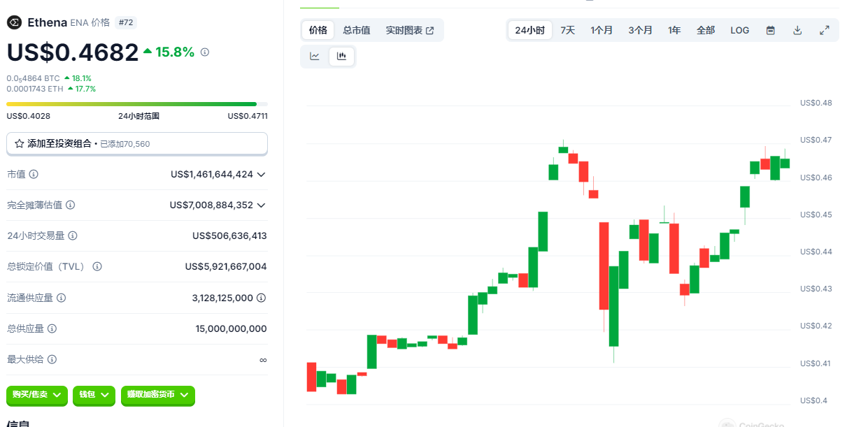
Task: Switch to candlestick chart view icon
Action: coord(341,57)
